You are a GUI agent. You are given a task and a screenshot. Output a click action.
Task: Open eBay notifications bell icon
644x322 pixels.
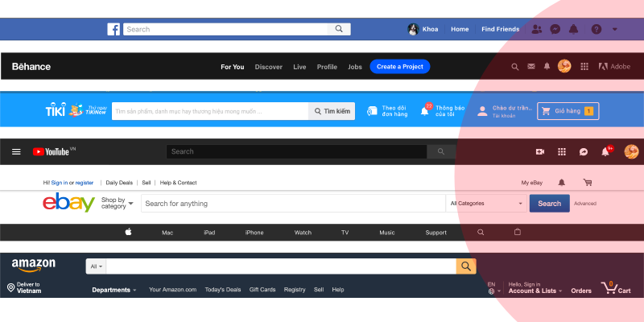(x=561, y=183)
